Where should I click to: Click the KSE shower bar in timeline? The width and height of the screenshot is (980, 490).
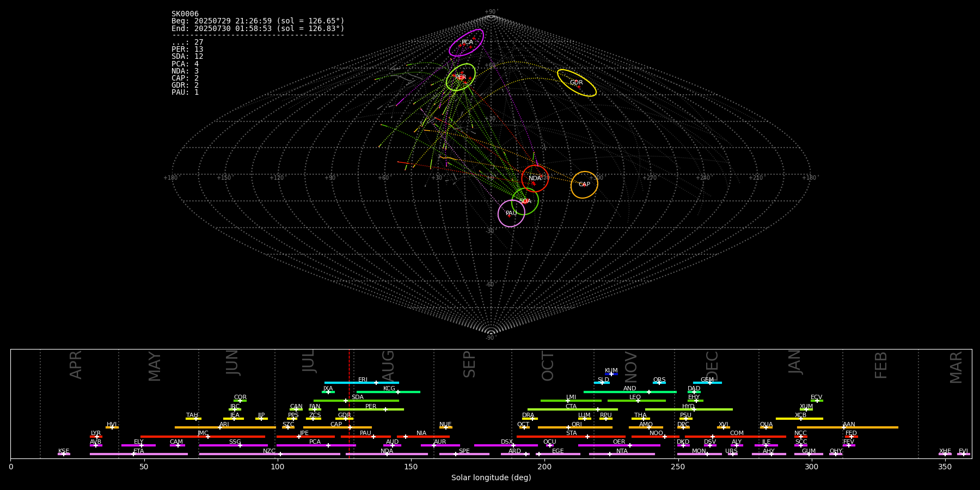[x=64, y=454]
